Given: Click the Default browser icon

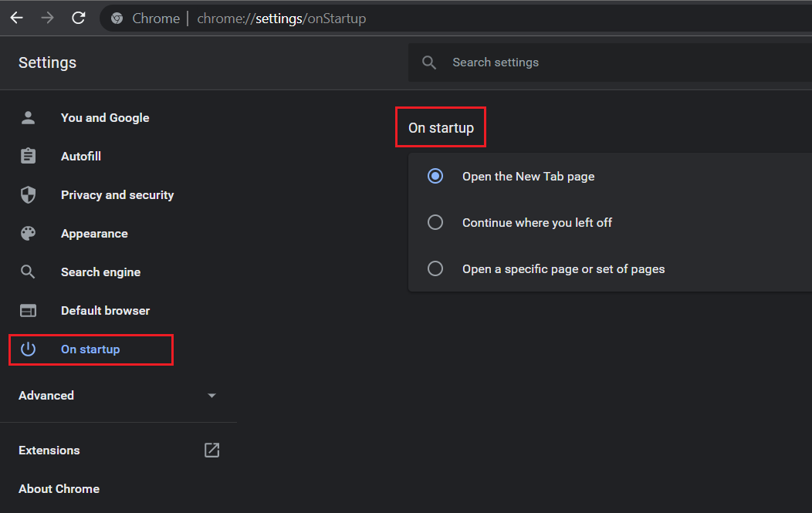Looking at the screenshot, I should pos(28,310).
